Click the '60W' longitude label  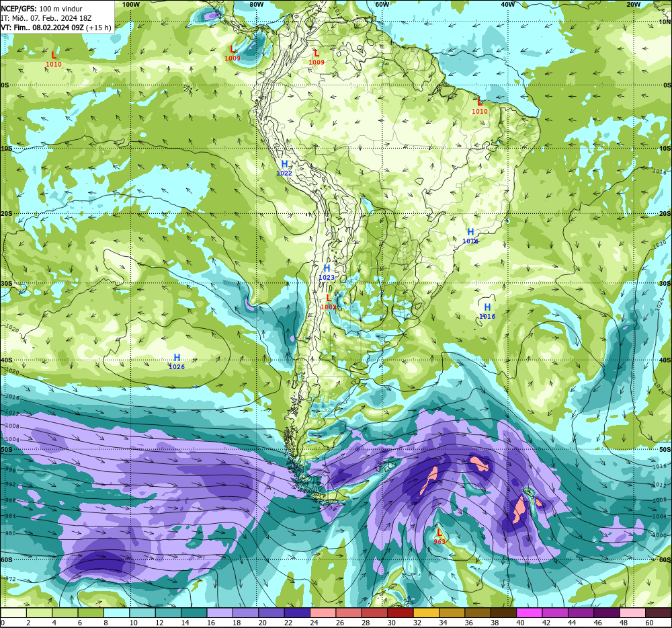pyautogui.click(x=382, y=4)
